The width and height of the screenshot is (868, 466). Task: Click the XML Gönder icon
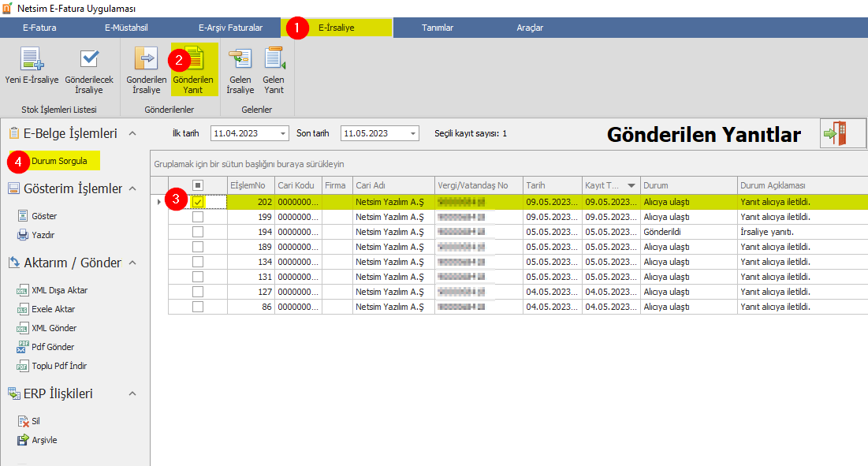(x=22, y=328)
